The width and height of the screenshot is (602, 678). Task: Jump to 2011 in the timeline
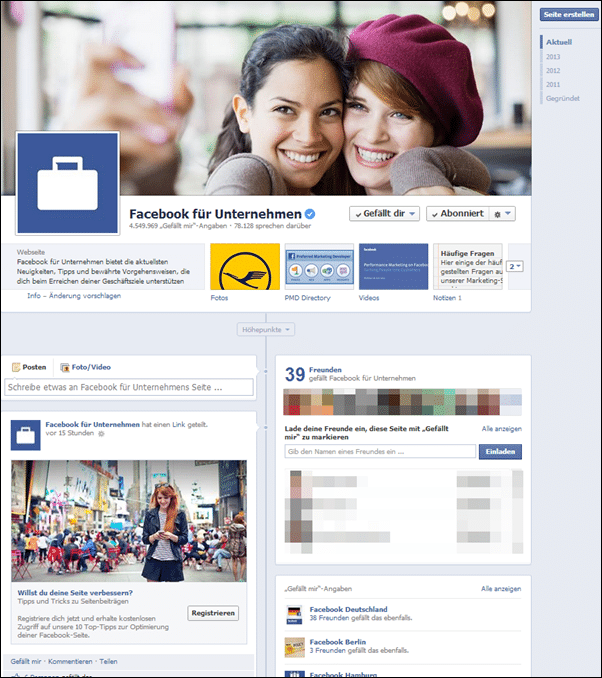pyautogui.click(x=553, y=84)
